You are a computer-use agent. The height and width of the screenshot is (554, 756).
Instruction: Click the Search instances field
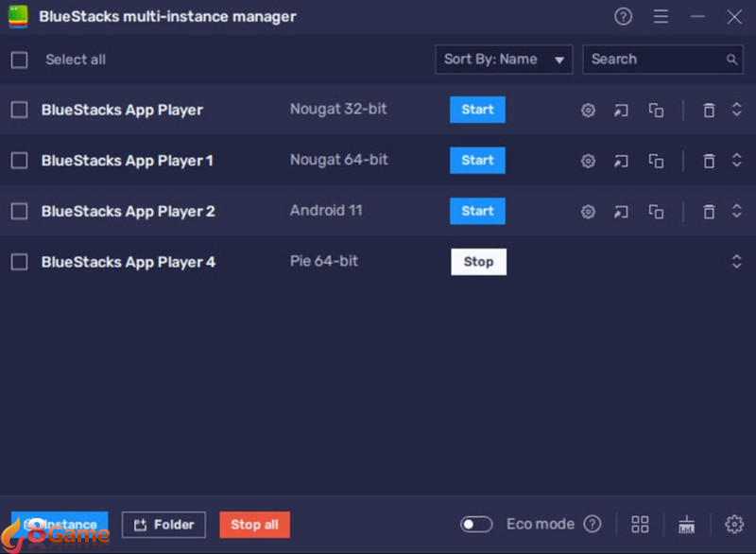(654, 60)
